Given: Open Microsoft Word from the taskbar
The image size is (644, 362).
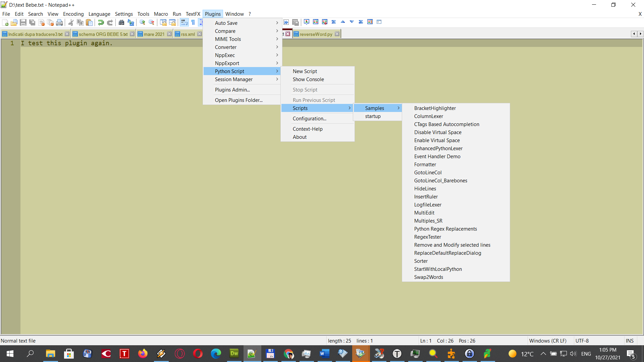Looking at the screenshot, I should coord(324,354).
